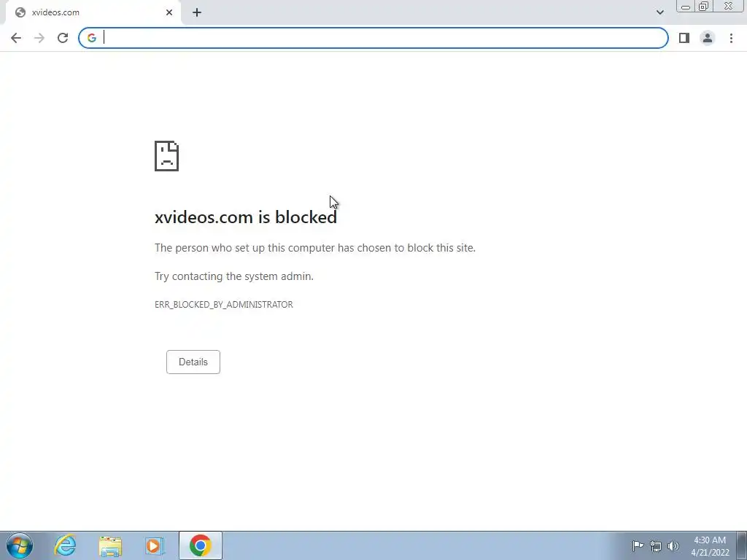Minimize the Chrome window
The height and width of the screenshot is (560, 747).
(x=686, y=7)
